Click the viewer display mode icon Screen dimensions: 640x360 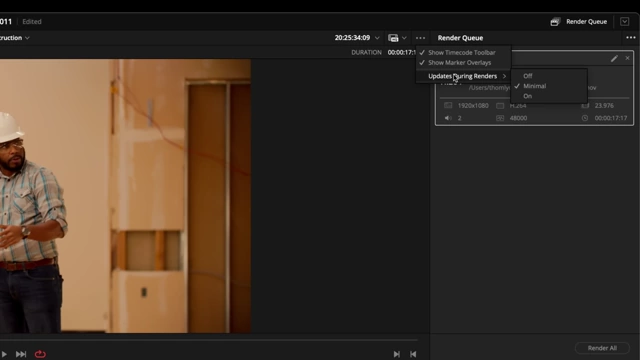click(x=393, y=38)
